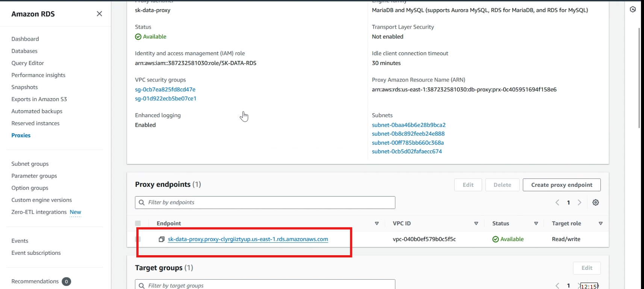Screen dimensions: 644x289
Task: Select all endpoints header checkbox
Action: pos(138,223)
